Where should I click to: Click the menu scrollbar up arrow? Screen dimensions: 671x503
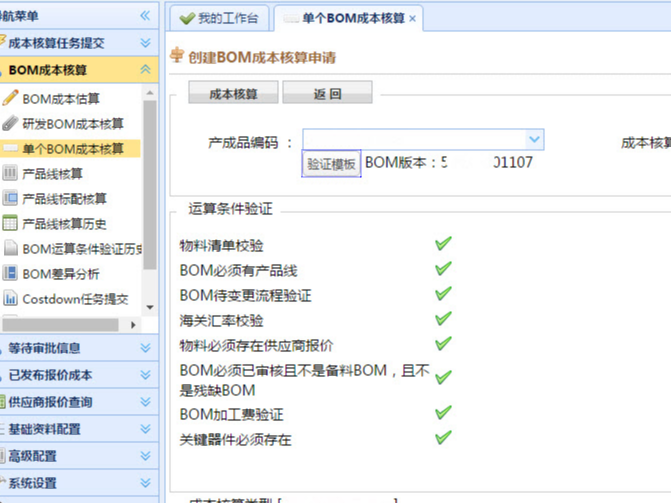149,92
